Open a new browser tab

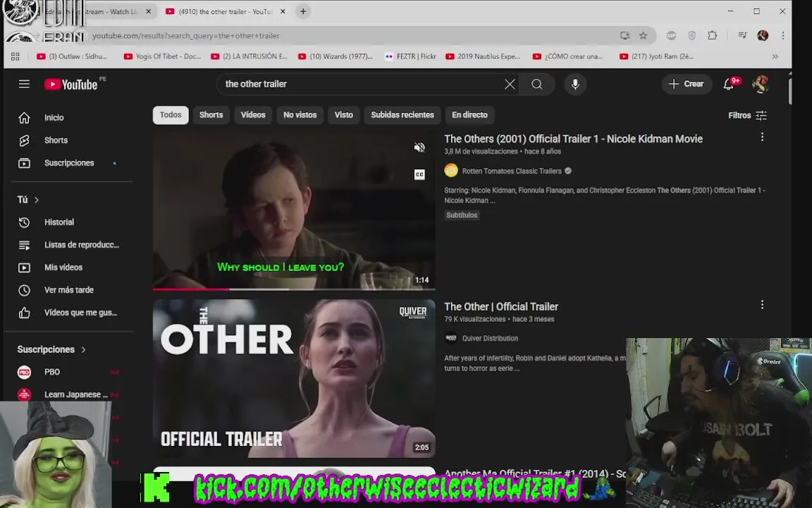(x=303, y=11)
